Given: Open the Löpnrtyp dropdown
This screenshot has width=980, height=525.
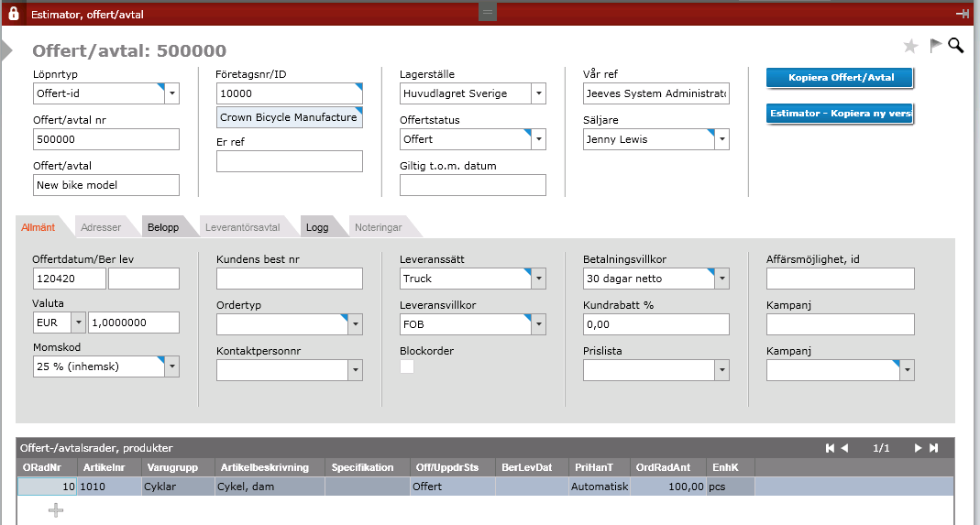Looking at the screenshot, I should click(171, 93).
